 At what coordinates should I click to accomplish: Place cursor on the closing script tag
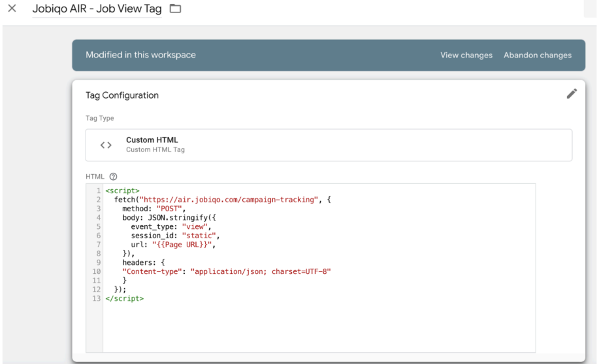[x=127, y=298]
